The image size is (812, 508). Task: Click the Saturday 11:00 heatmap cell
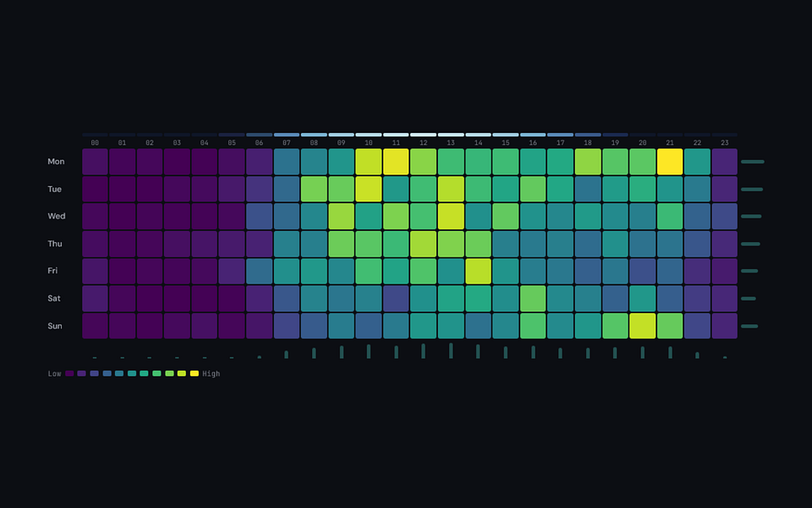(x=396, y=299)
